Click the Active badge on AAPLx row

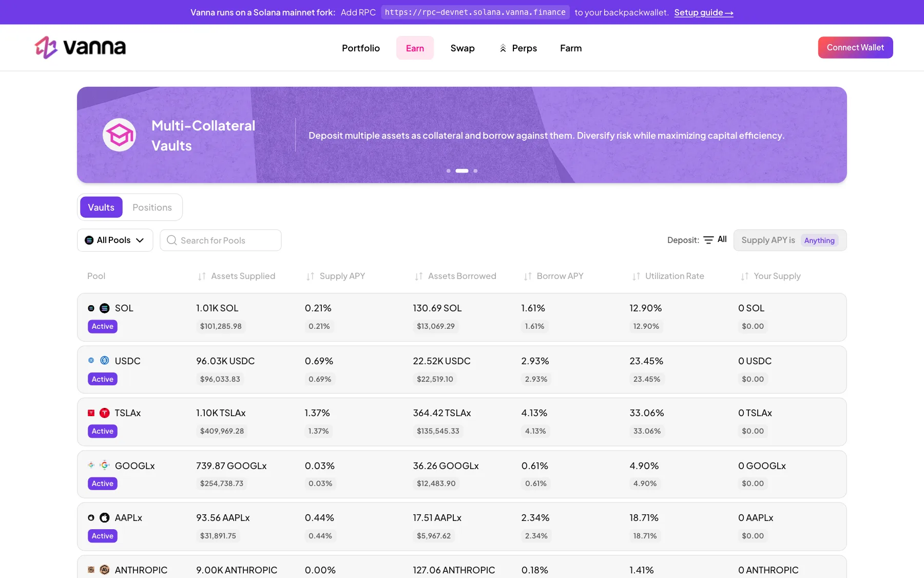pos(103,536)
